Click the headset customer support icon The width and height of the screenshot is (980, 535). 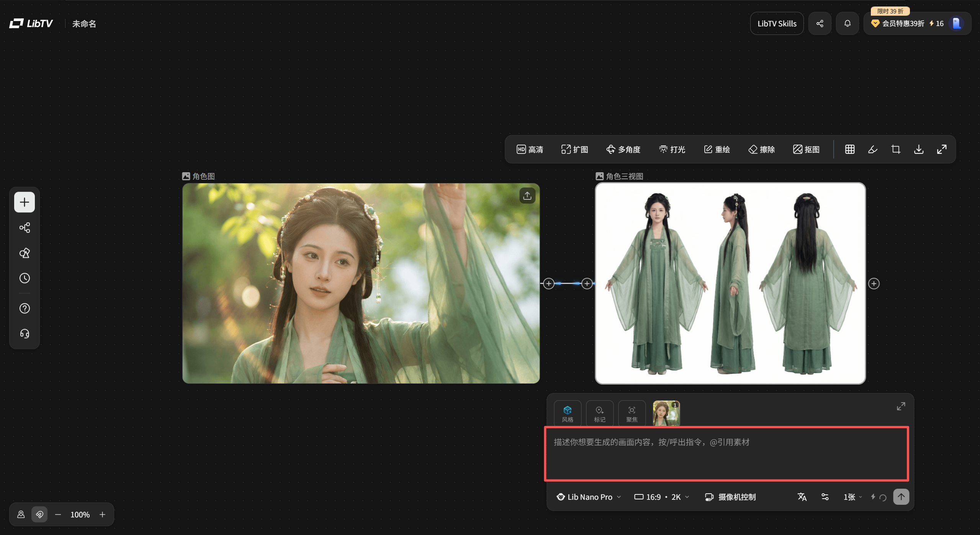pos(25,334)
